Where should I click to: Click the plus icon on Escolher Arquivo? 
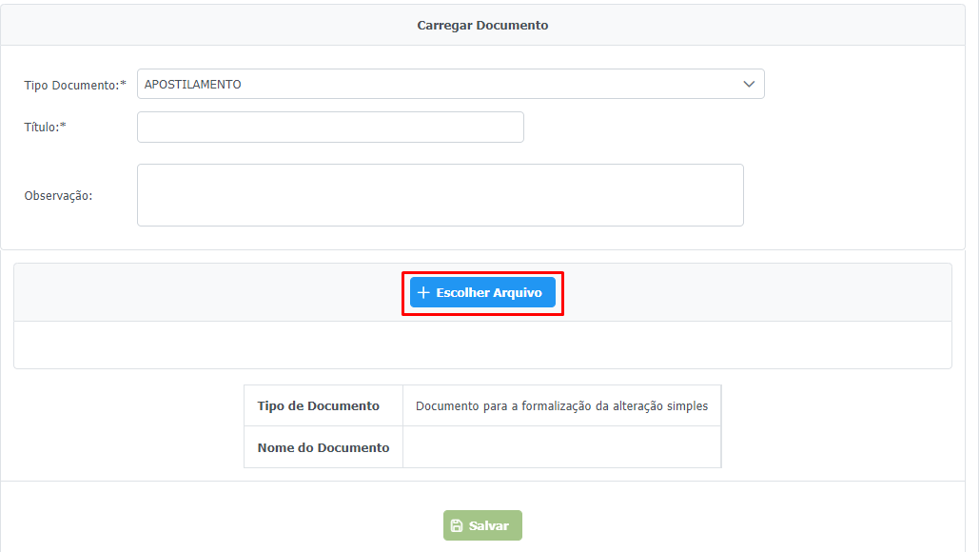pos(424,293)
